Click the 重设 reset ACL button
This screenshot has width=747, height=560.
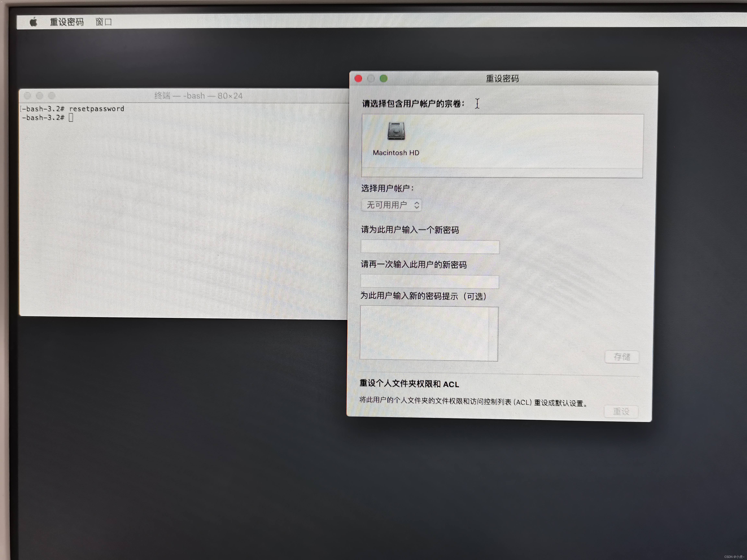pyautogui.click(x=621, y=411)
